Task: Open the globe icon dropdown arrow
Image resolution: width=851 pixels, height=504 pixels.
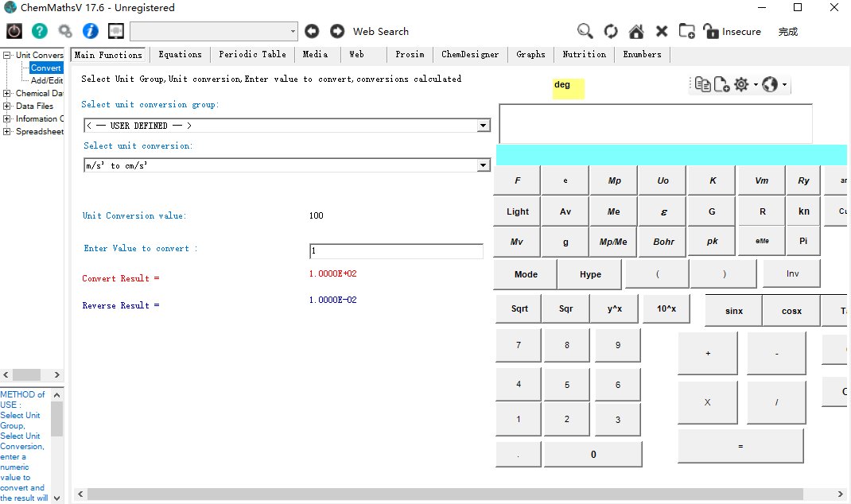Action: [784, 84]
